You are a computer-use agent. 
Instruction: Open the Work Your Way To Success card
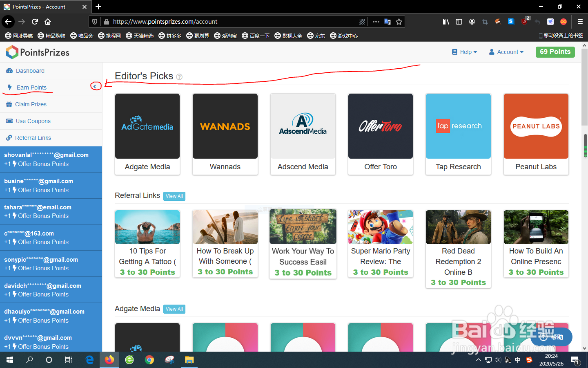303,244
